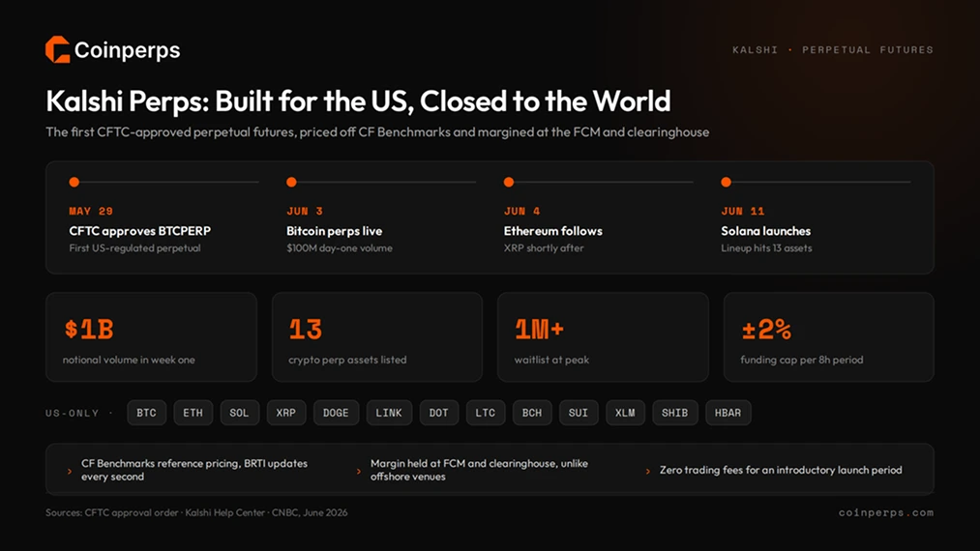Select the BCH asset chip
Screen dimensions: 980x551
532,413
